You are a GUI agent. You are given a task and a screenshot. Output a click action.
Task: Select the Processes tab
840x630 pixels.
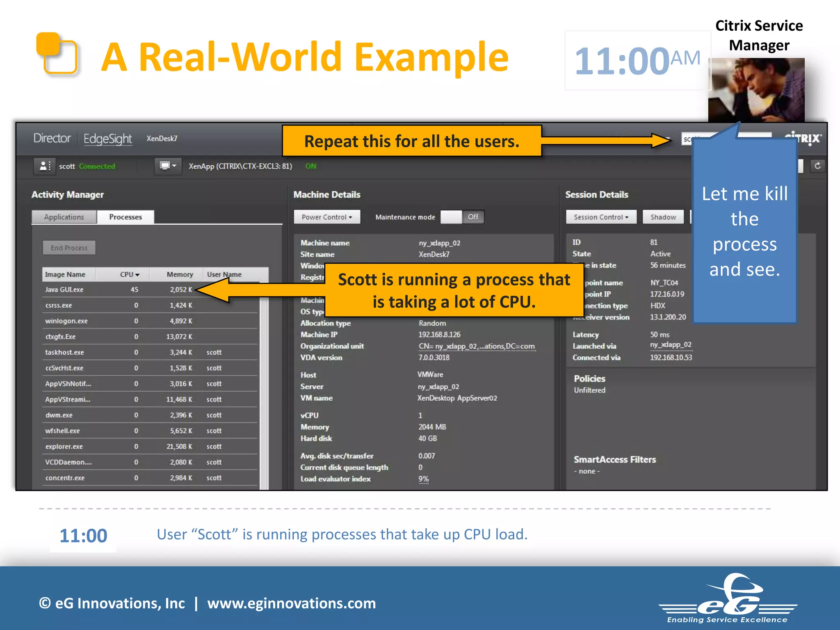pyautogui.click(x=126, y=217)
